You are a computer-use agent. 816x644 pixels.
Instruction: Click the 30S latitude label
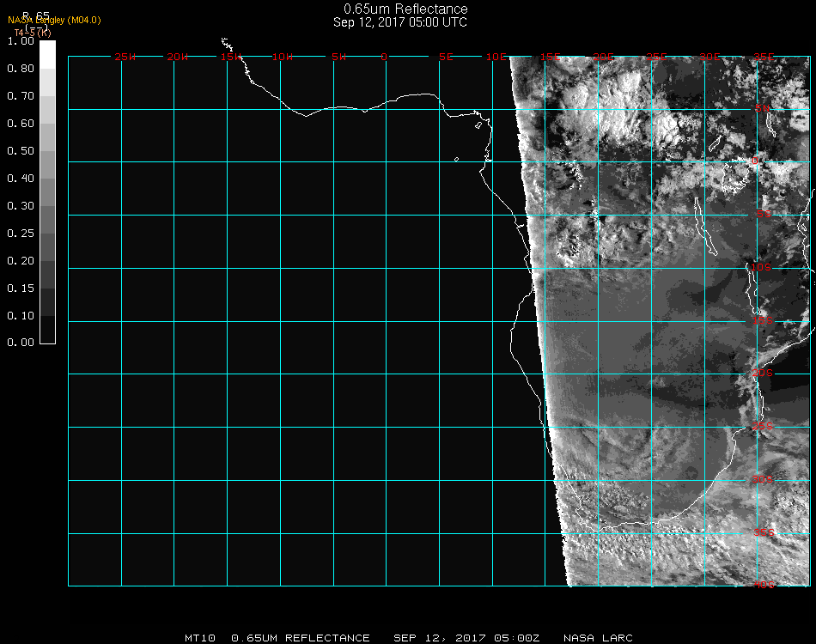pyautogui.click(x=764, y=479)
